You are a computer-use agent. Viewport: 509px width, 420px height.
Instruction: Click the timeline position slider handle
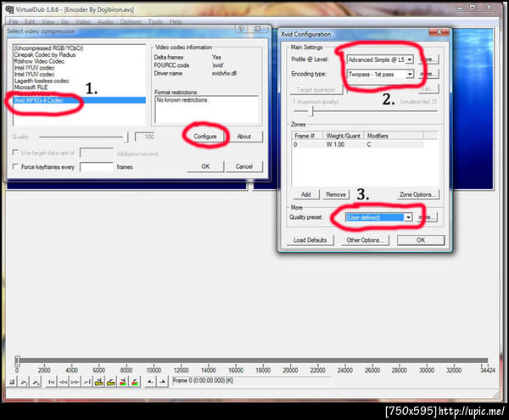click(17, 361)
